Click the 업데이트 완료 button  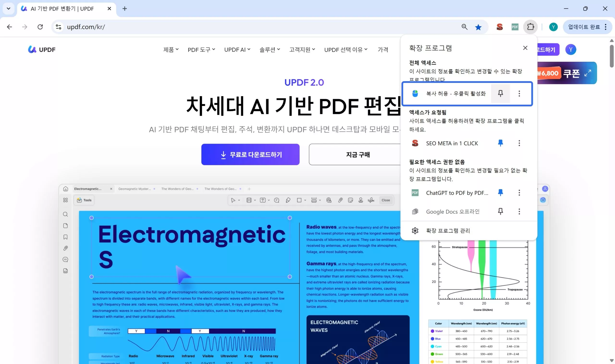(x=588, y=27)
